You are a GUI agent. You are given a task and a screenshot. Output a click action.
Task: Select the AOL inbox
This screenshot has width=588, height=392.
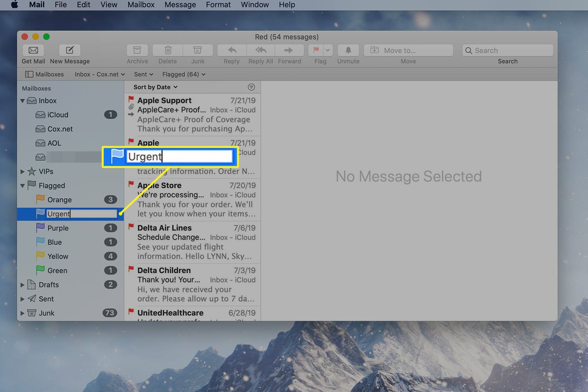point(71,143)
